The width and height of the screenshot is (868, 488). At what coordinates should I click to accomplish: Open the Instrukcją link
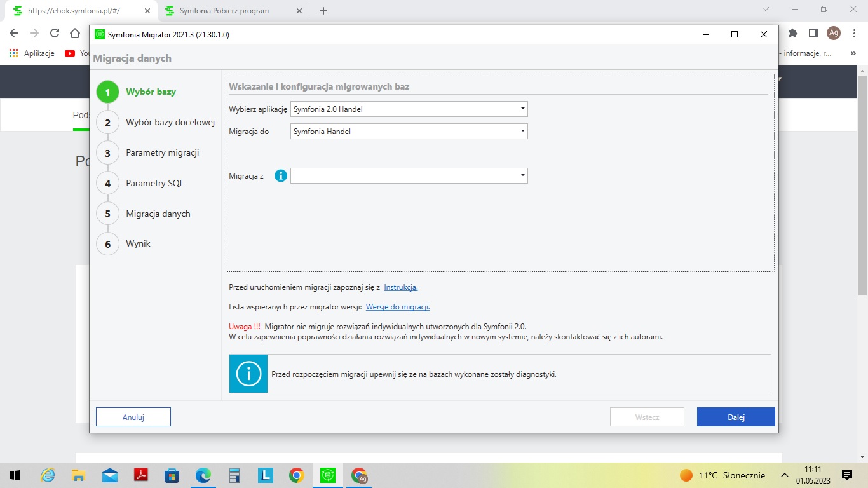coord(400,287)
